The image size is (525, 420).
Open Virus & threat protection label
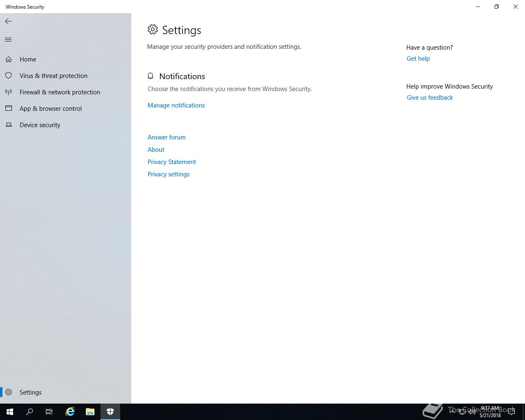[53, 76]
